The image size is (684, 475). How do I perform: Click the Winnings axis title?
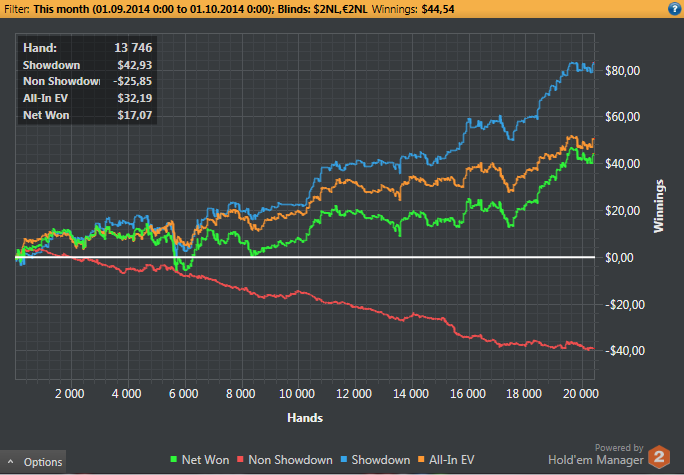pyautogui.click(x=658, y=206)
